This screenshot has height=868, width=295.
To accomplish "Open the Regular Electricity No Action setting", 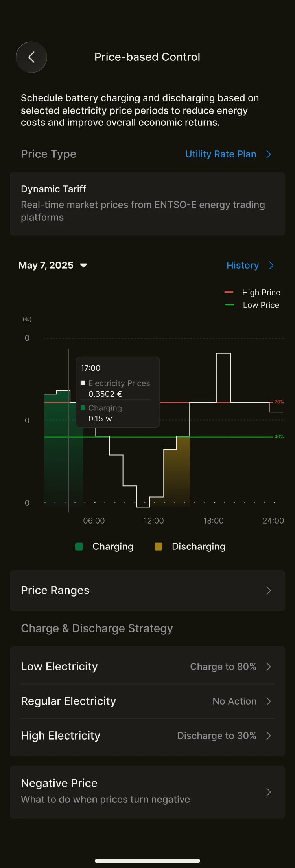I will (x=147, y=701).
